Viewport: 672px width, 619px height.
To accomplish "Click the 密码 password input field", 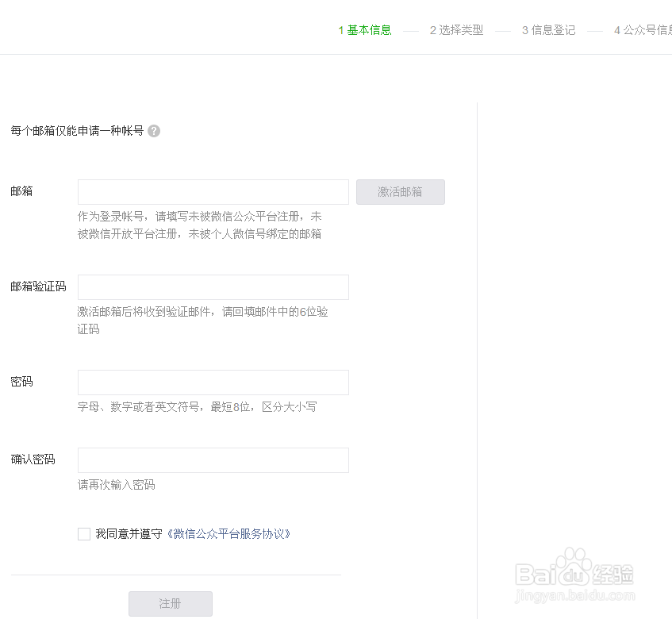I will click(x=213, y=383).
